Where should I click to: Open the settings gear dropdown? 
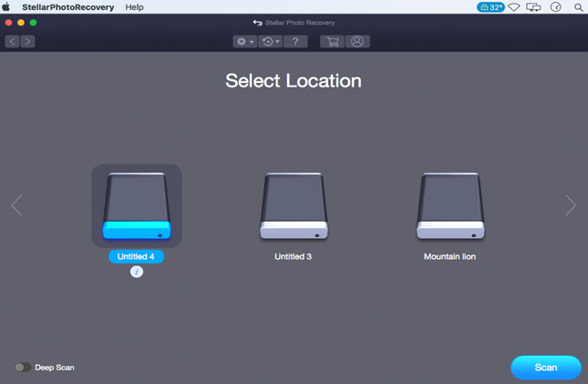click(244, 41)
